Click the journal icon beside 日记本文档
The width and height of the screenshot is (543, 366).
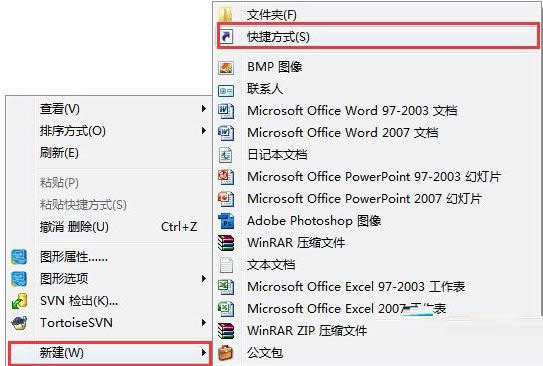pyautogui.click(x=226, y=155)
